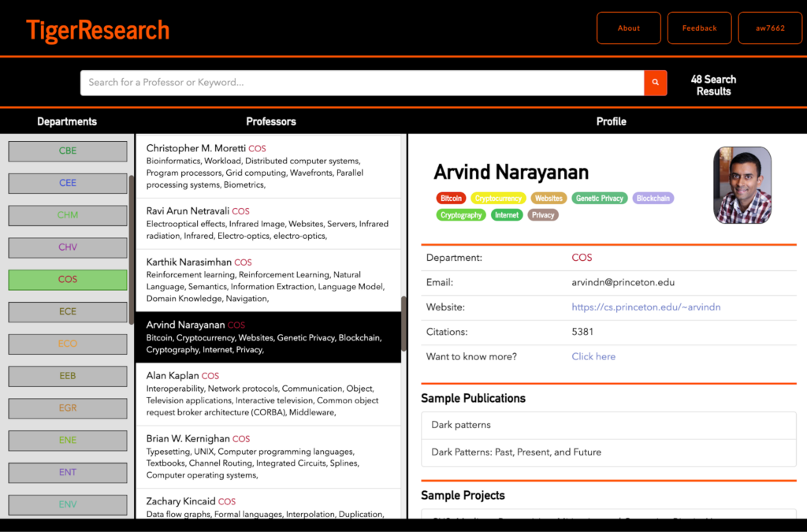Image resolution: width=807 pixels, height=532 pixels.
Task: Select the Cryptocurrency topic tag
Action: pyautogui.click(x=498, y=199)
